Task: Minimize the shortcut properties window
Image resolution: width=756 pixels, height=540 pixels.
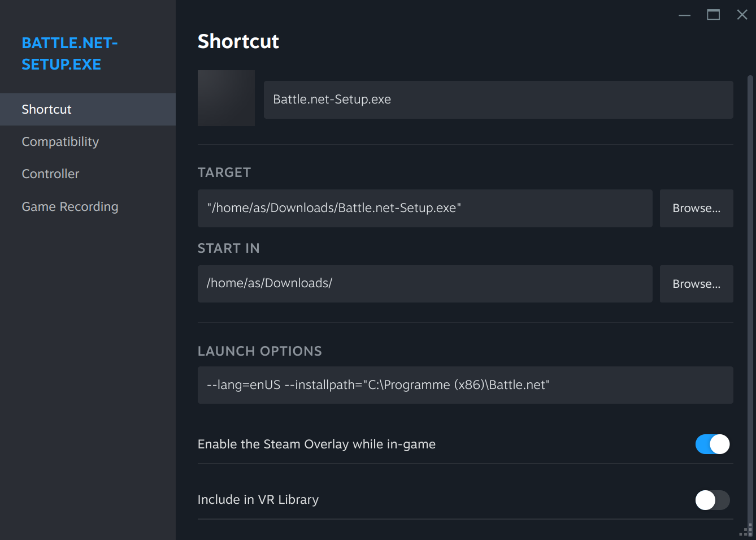Action: point(685,15)
